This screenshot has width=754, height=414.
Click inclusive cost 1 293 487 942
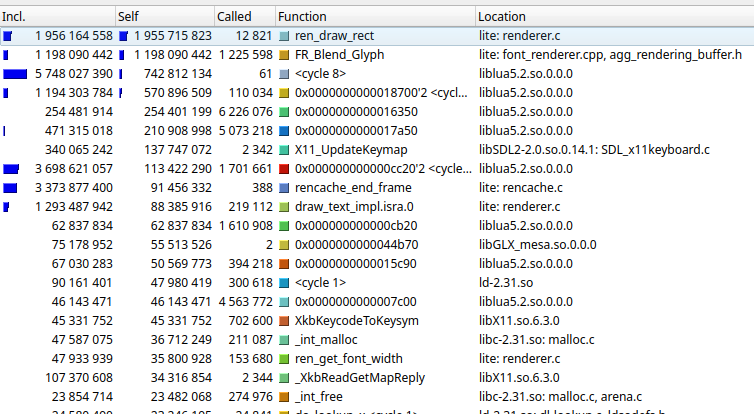tap(74, 207)
